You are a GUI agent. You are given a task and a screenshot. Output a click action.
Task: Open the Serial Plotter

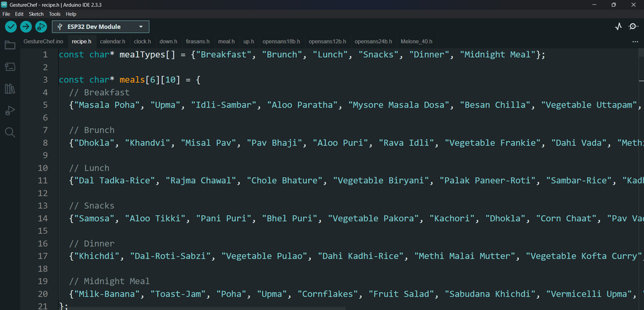(x=618, y=26)
